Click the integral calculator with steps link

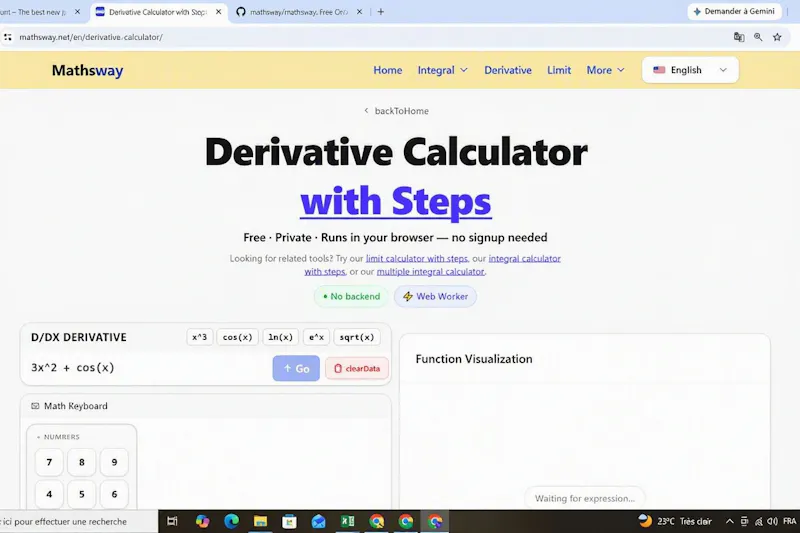pos(524,259)
